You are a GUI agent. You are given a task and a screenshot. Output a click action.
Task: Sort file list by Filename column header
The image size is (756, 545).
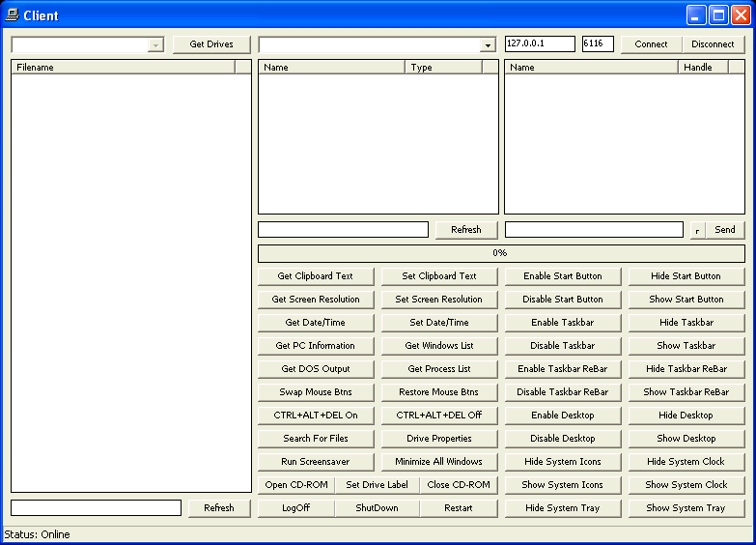123,67
